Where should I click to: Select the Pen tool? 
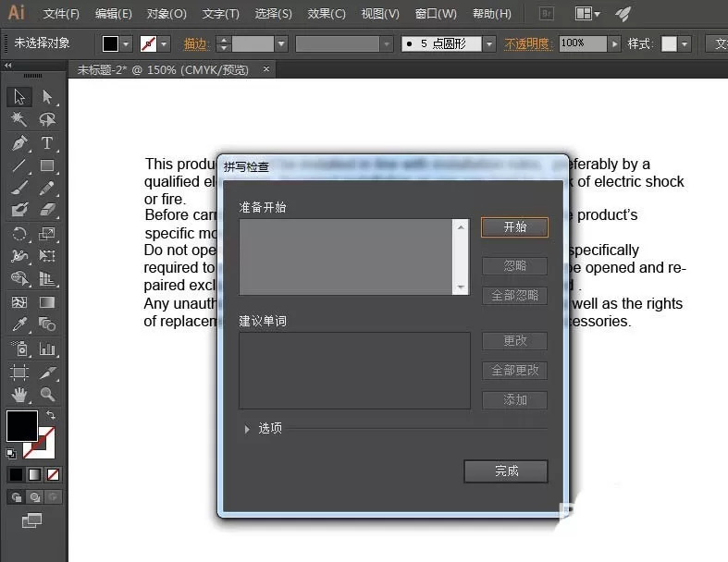tap(19, 143)
